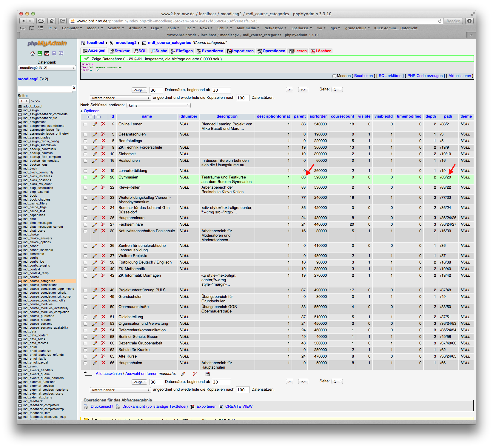Click the top row count field showing 30
Image resolution: width=493 pixels, height=448 pixels.
(x=156, y=90)
